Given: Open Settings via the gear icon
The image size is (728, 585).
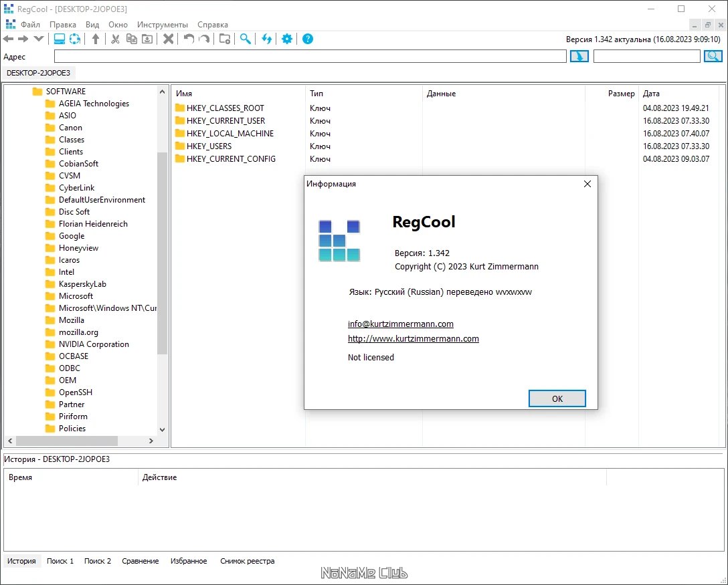Looking at the screenshot, I should [x=288, y=39].
